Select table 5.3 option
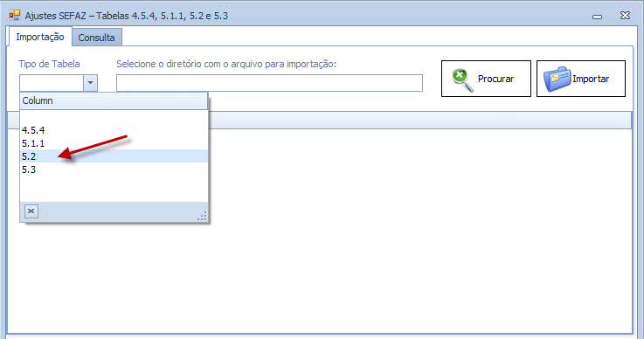The width and height of the screenshot is (644, 339). pos(114,169)
